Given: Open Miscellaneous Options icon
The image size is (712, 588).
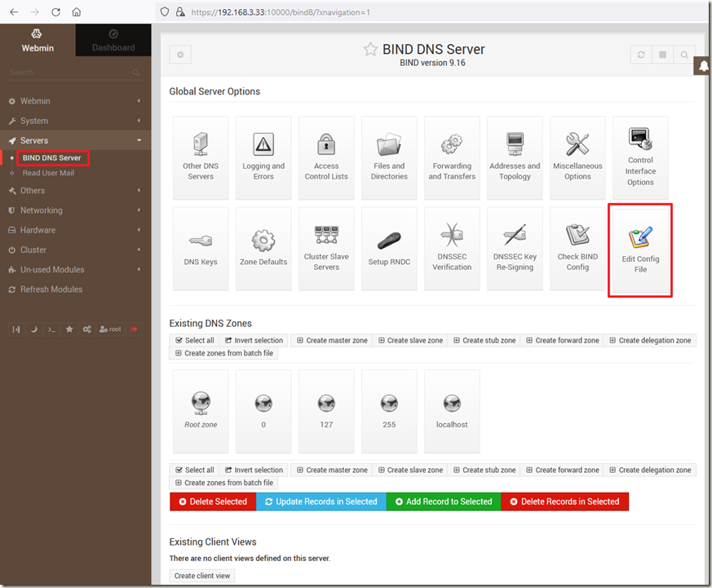Looking at the screenshot, I should click(x=577, y=157).
